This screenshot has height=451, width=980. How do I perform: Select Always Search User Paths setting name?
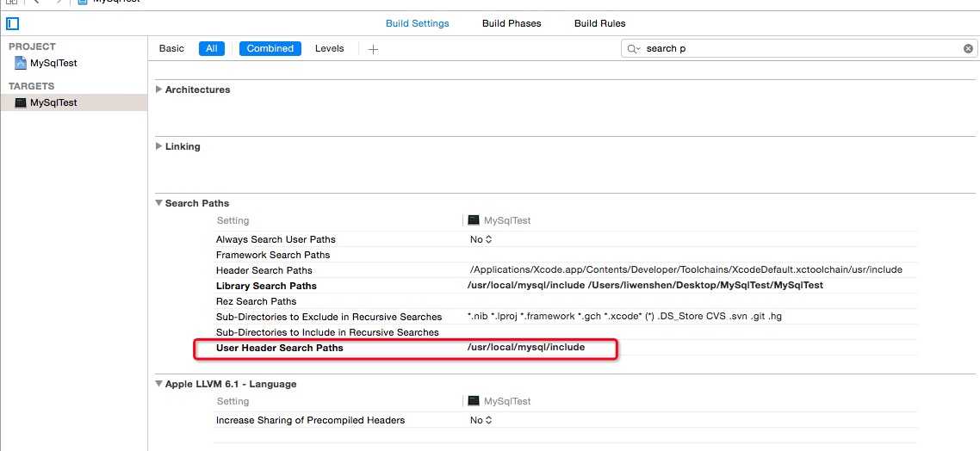(x=276, y=239)
